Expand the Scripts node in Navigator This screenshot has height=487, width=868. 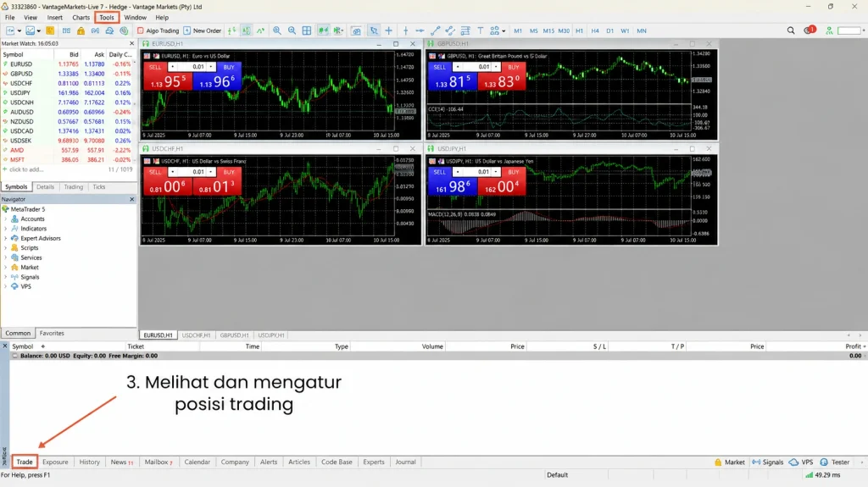(x=6, y=248)
